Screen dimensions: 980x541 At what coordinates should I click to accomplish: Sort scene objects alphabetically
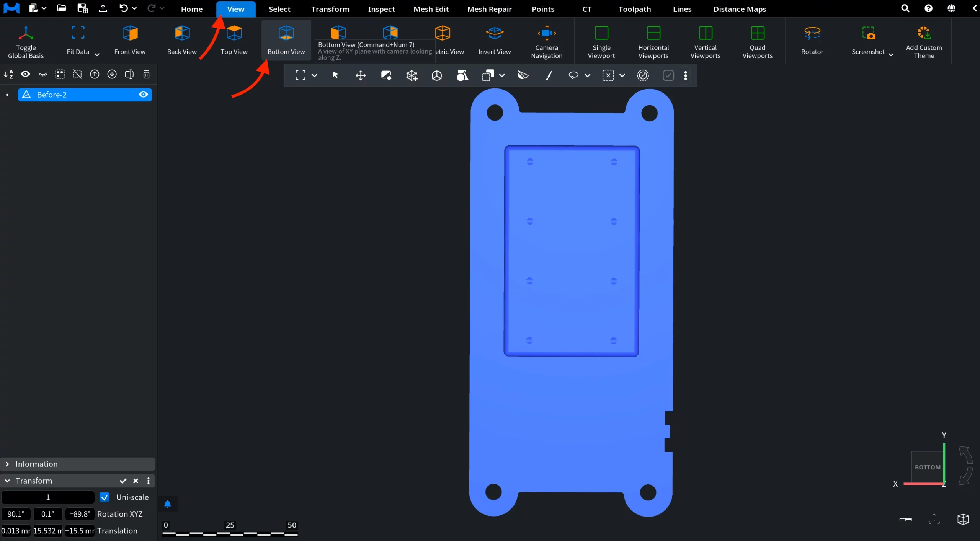tap(8, 74)
